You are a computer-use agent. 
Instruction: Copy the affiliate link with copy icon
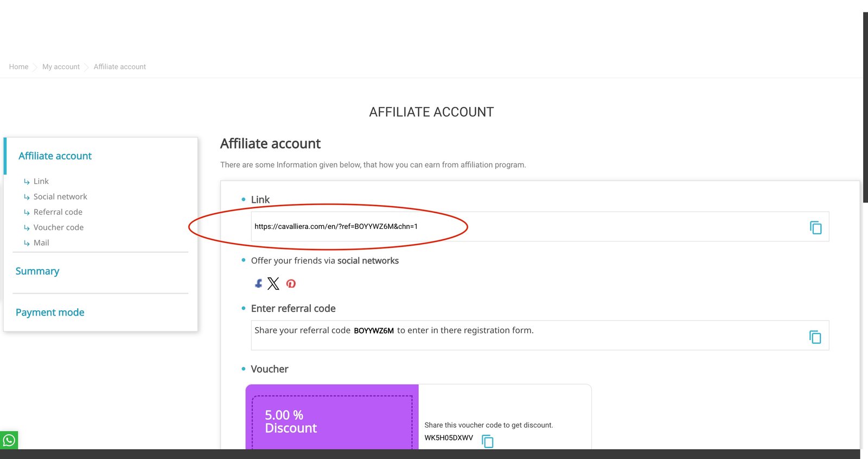pyautogui.click(x=815, y=227)
